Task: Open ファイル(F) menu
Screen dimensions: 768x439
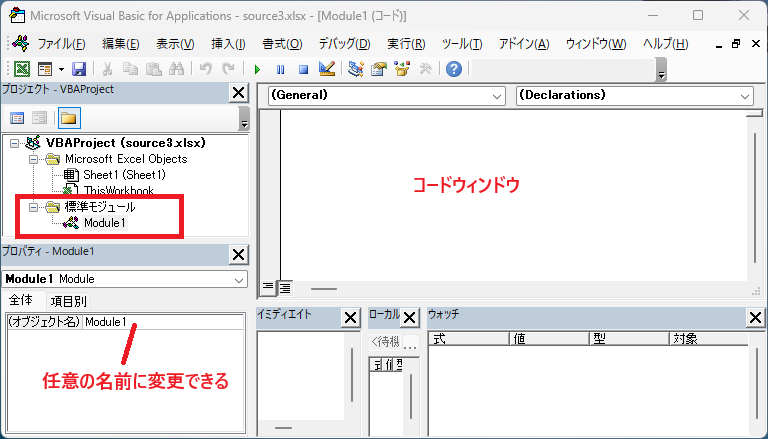Action: [62, 44]
